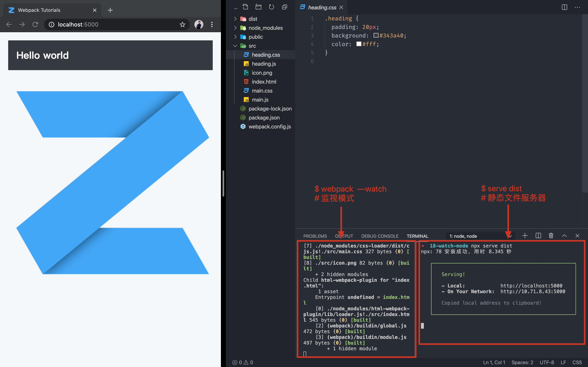The height and width of the screenshot is (367, 588).
Task: Switch to the DEBUG CONSOLE tab
Action: [380, 236]
